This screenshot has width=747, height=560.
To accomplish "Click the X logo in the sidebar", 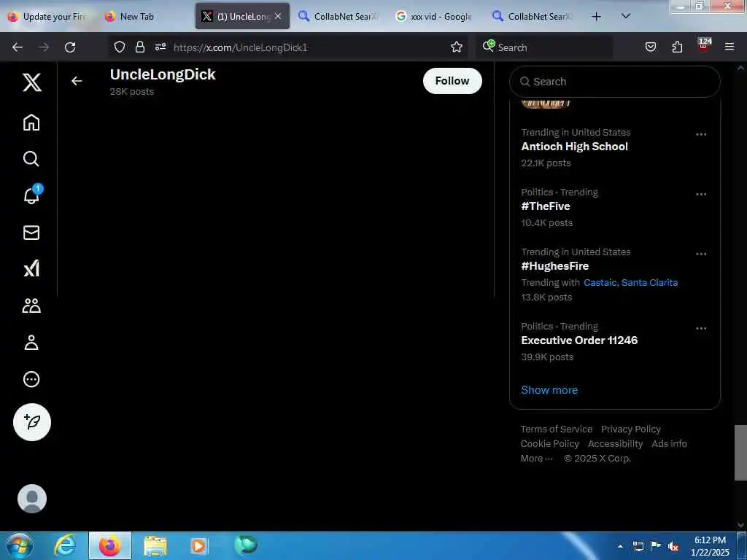I will (x=32, y=82).
